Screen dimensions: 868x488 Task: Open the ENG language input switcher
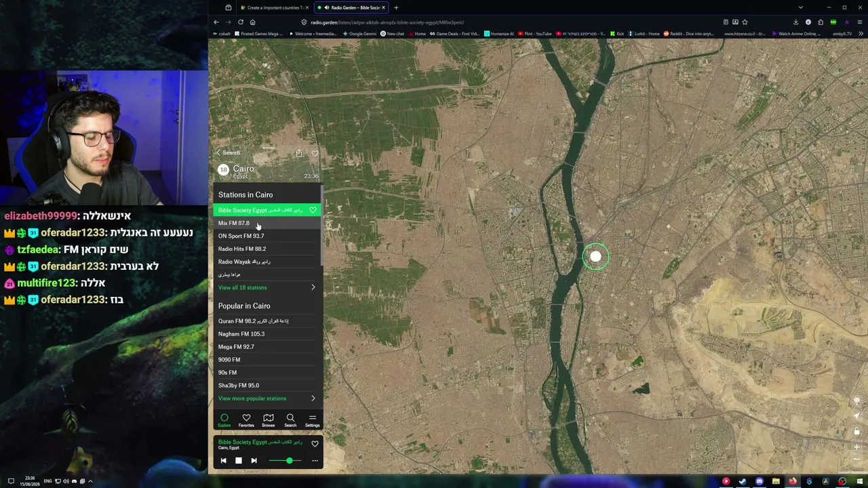tap(47, 481)
